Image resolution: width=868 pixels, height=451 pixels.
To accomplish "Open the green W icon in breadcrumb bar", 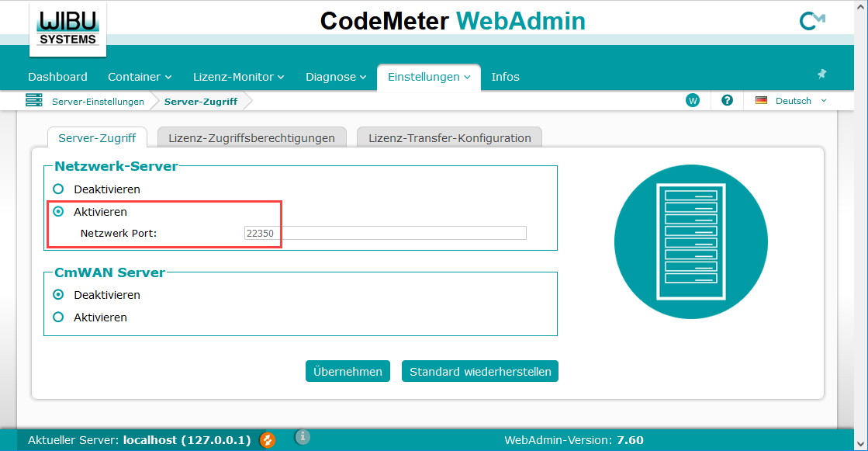I will coord(693,101).
